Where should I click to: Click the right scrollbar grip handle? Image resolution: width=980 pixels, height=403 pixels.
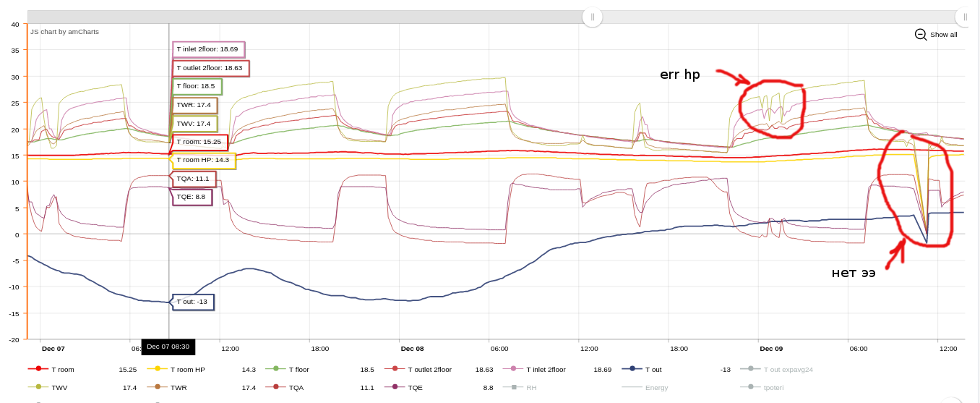click(966, 17)
